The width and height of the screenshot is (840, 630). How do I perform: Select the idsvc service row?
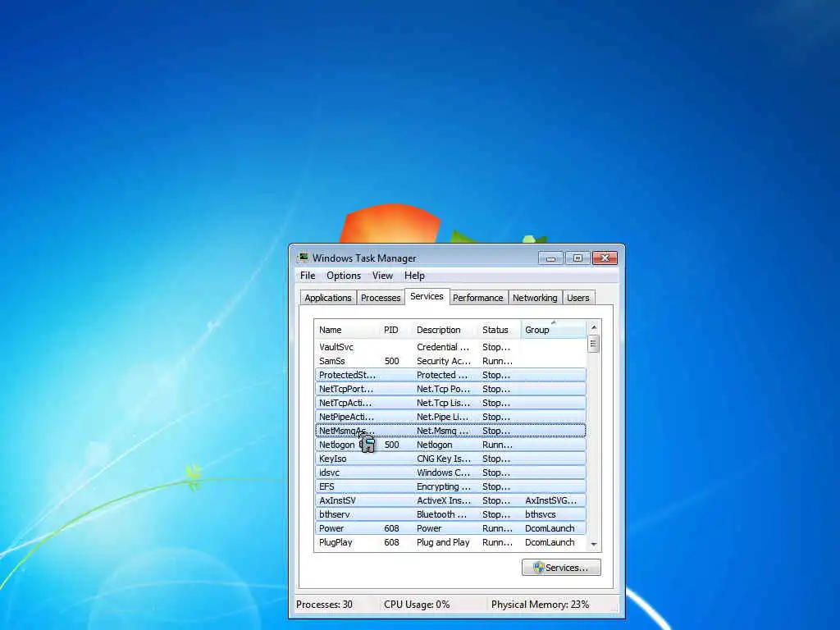450,472
